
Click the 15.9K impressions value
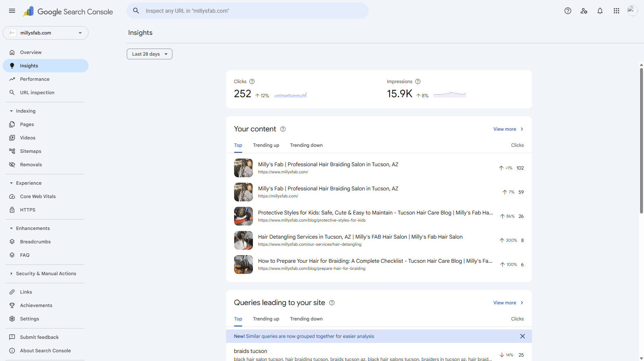point(399,94)
